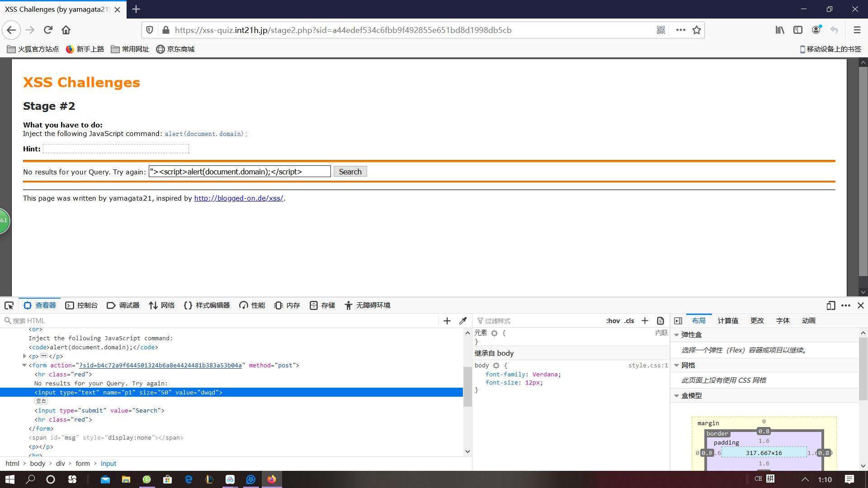The width and height of the screenshot is (868, 488).
Task: Switch to the 动画 Animations tab
Action: [809, 321]
